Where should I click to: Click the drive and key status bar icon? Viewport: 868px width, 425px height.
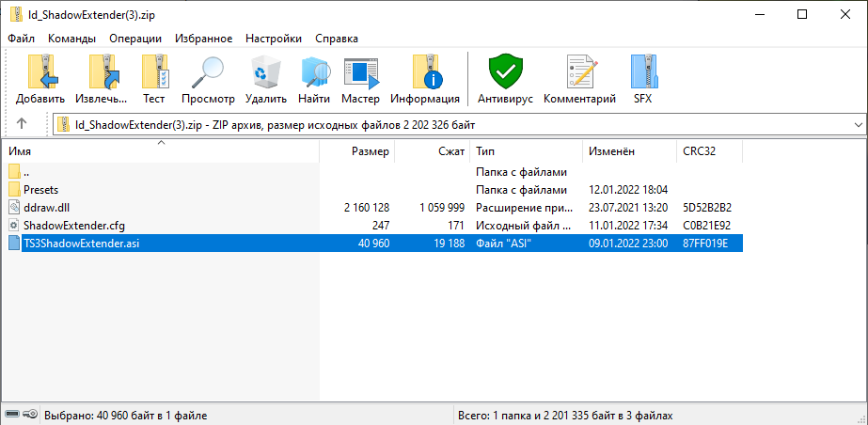(21, 414)
